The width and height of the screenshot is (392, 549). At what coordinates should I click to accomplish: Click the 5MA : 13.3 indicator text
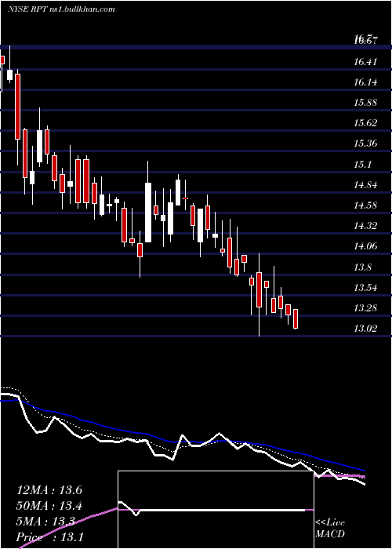tap(45, 522)
